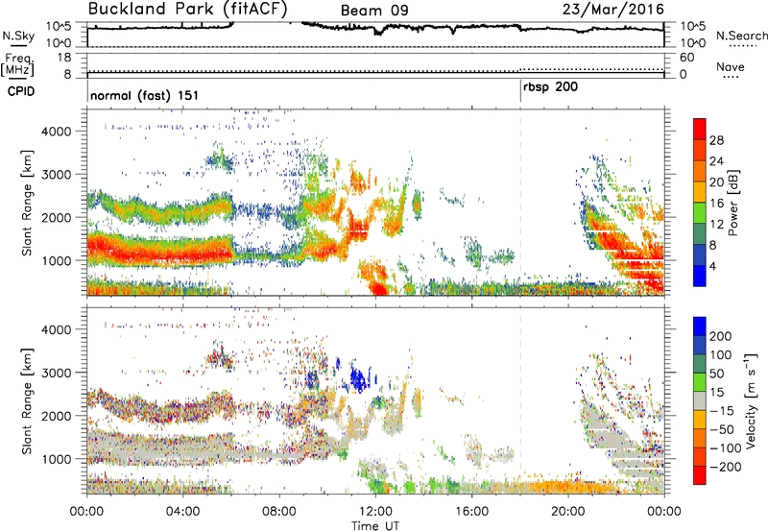Click the "normal (fast) 151" CPID label
The image size is (768, 532).
point(145,95)
